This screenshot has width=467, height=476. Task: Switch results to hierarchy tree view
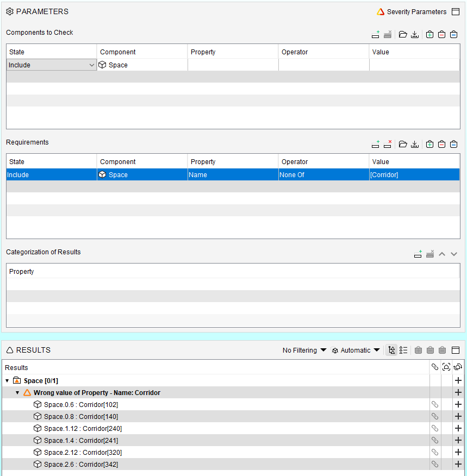pyautogui.click(x=391, y=350)
